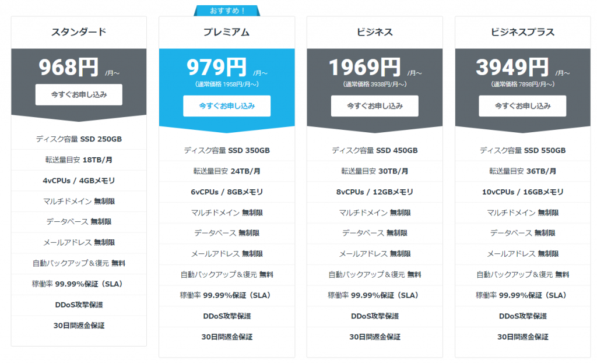Select the スタンダード plan heading

[79, 32]
